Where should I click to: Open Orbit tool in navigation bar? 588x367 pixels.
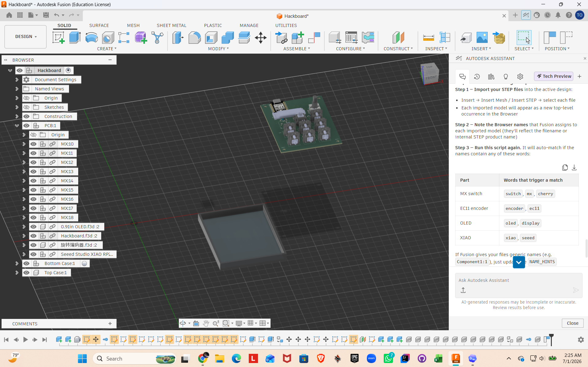183,323
